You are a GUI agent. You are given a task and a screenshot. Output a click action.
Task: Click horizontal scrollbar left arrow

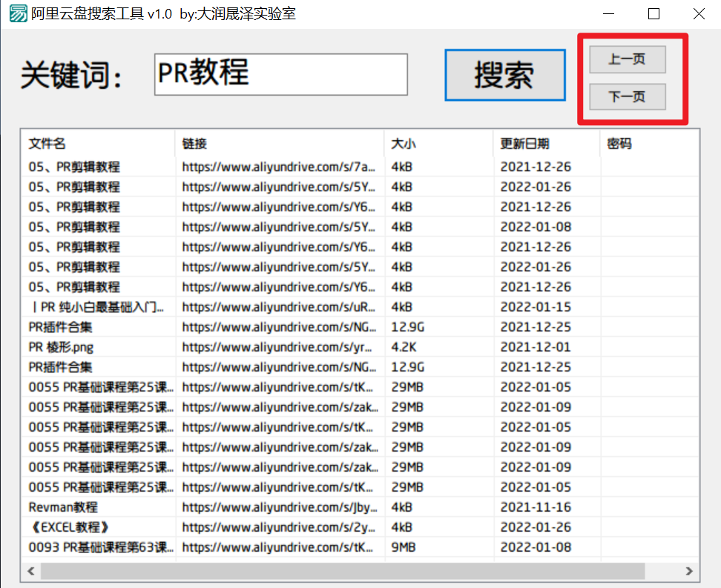pyautogui.click(x=31, y=571)
